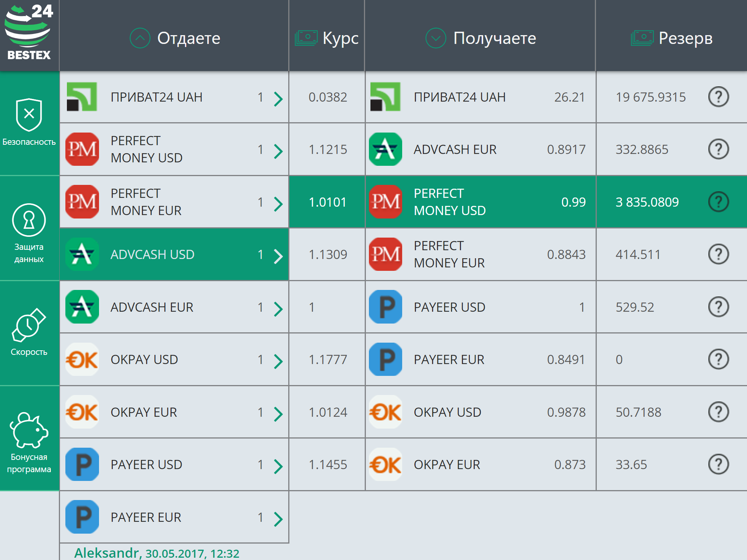Expand arrow on OKPAY USD give row

[x=278, y=361]
